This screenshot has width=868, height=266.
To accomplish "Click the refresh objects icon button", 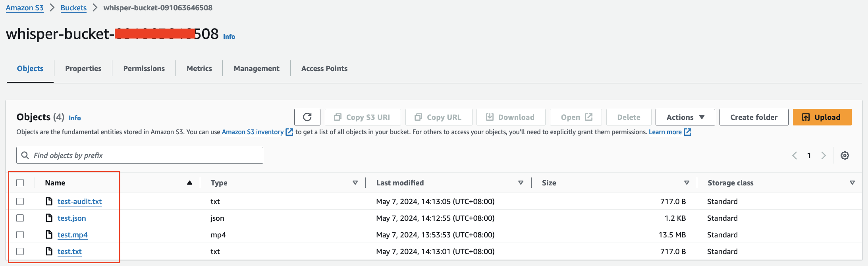I will coord(307,117).
